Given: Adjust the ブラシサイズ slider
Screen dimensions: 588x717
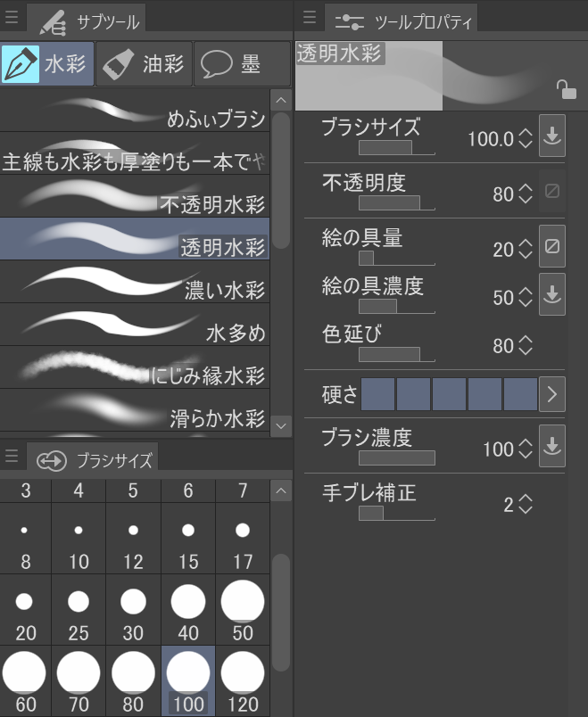Looking at the screenshot, I should tap(397, 148).
